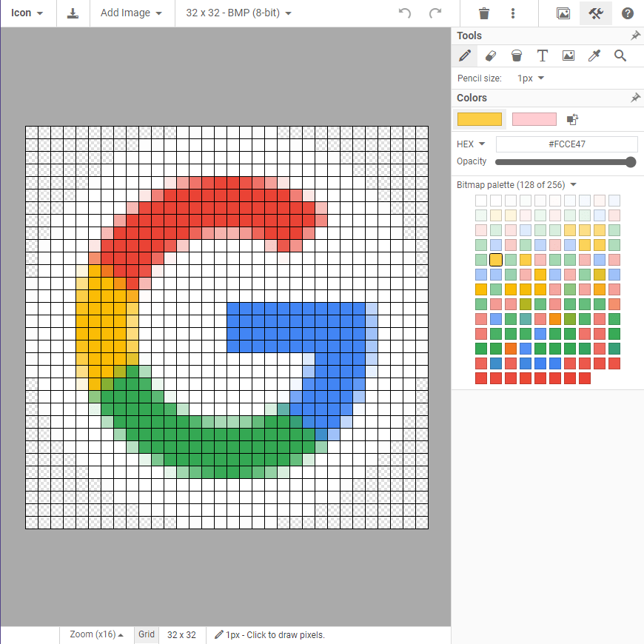This screenshot has width=644, height=644.
Task: Expand the Bitmap palette (128 of 256) dropdown
Action: [x=517, y=185]
